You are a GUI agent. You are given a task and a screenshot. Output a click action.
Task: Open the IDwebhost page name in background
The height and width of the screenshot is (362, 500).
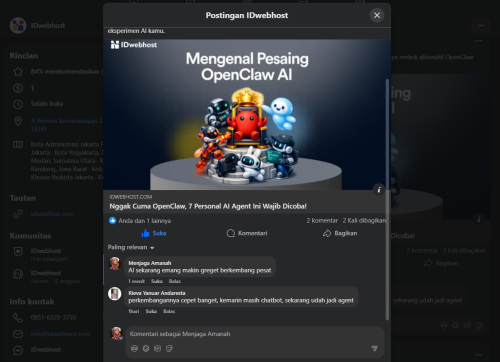48,25
